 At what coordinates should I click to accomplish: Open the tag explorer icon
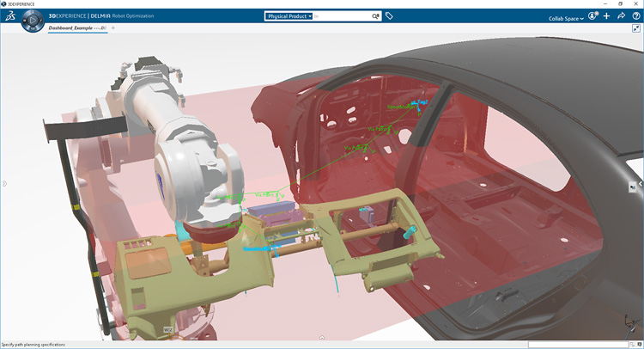point(389,16)
